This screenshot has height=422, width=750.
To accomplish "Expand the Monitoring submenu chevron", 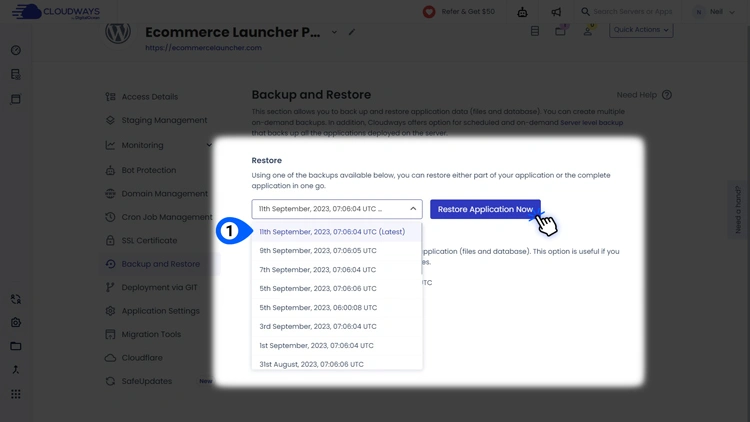I will click(x=209, y=146).
